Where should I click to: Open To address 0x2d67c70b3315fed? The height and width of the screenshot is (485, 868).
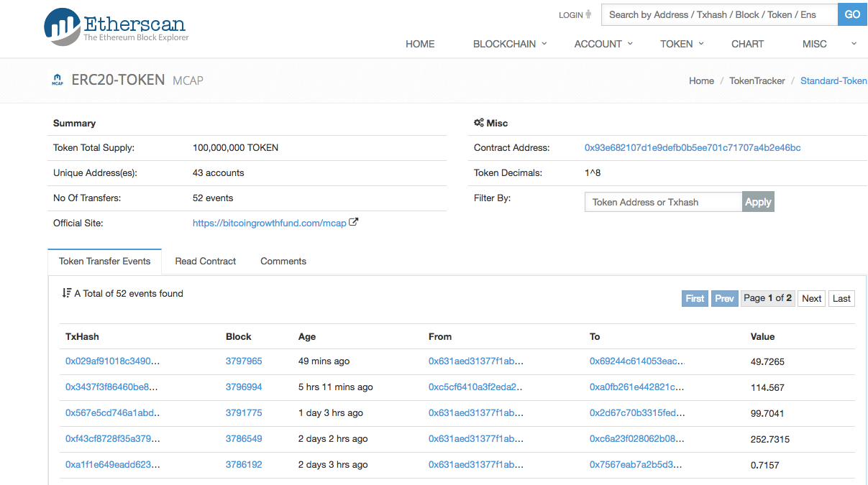click(x=637, y=413)
